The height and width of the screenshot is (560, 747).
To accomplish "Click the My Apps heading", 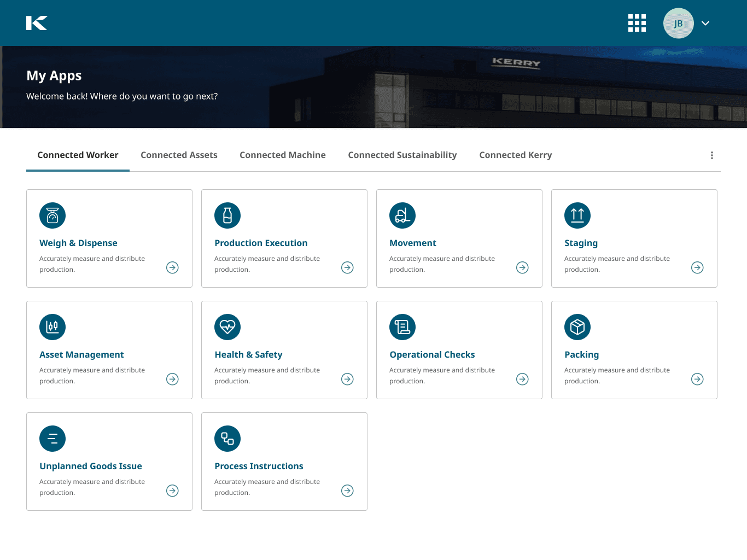I will [54, 76].
